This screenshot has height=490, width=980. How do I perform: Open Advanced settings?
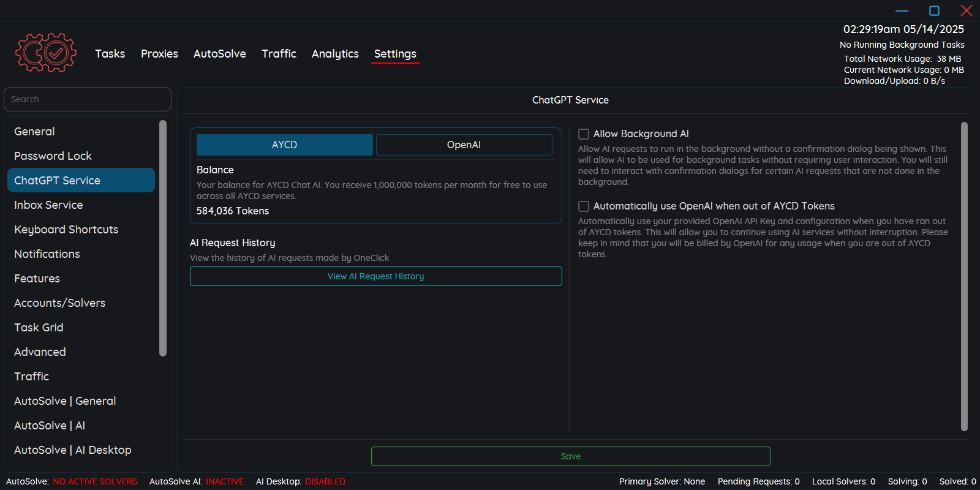[x=81, y=352]
